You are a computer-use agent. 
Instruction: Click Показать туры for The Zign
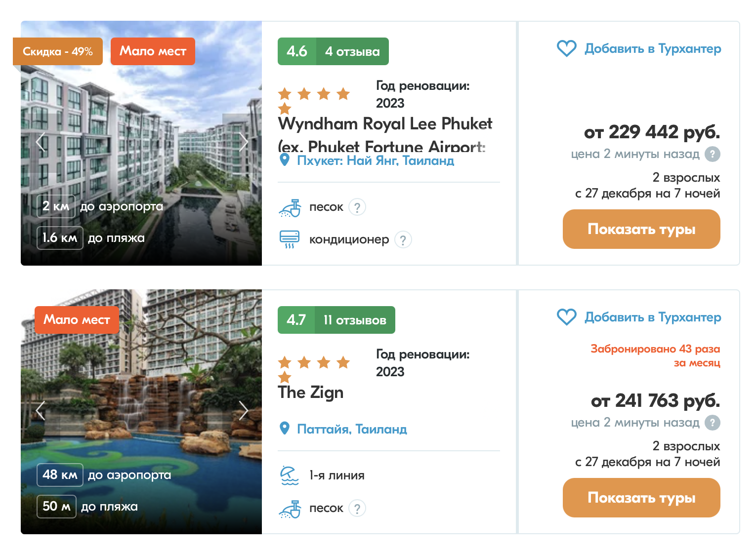click(x=641, y=498)
